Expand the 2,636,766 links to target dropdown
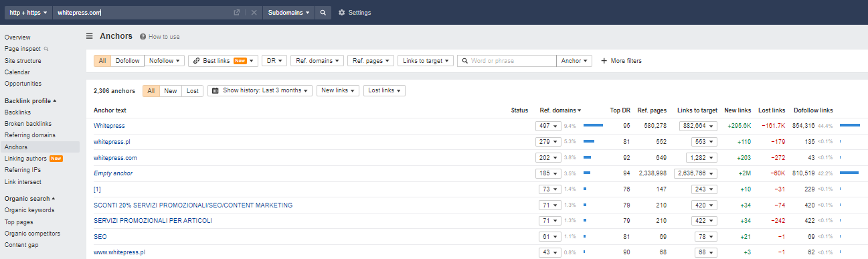Screen dimensions: 868x259 695,173
